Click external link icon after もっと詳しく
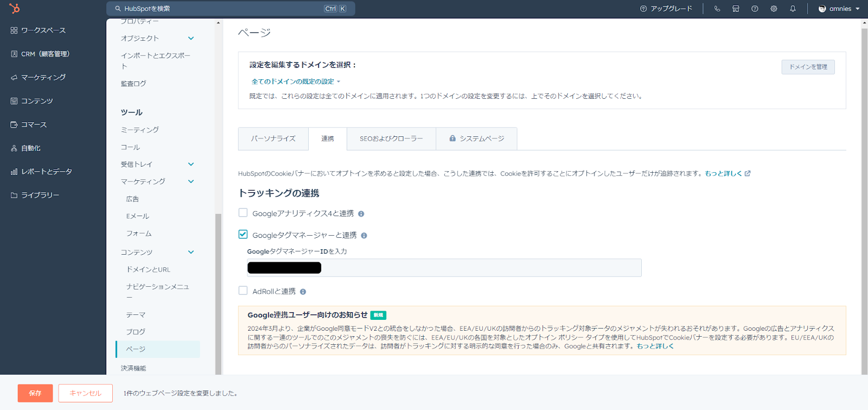Image resolution: width=868 pixels, height=410 pixels. point(748,173)
